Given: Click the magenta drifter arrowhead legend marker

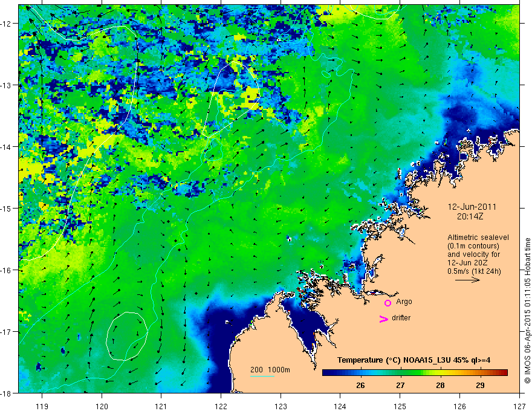Looking at the screenshot, I should [x=384, y=319].
